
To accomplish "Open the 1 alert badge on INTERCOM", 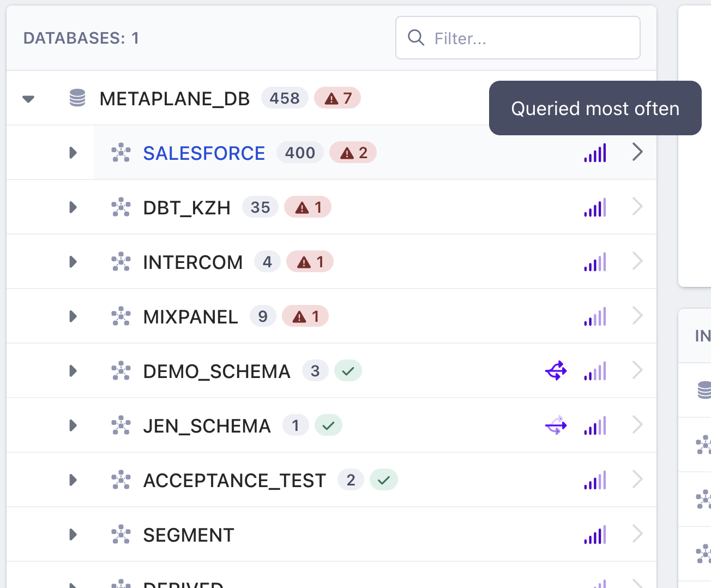I will click(x=310, y=262).
